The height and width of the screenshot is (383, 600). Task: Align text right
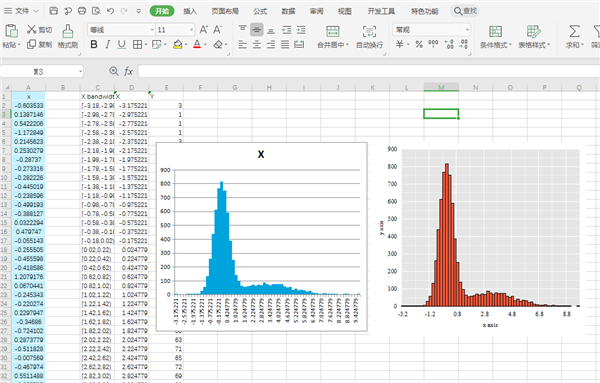point(271,45)
